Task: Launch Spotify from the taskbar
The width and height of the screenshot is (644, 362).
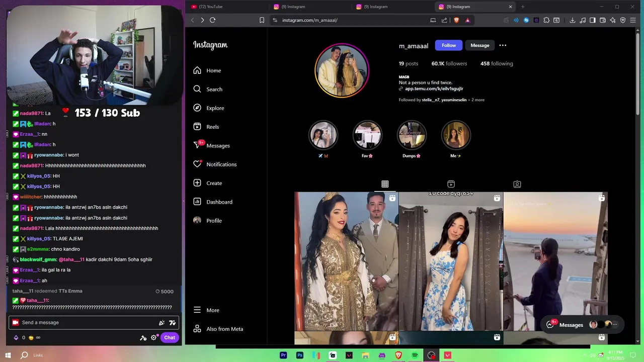Action: (415, 355)
